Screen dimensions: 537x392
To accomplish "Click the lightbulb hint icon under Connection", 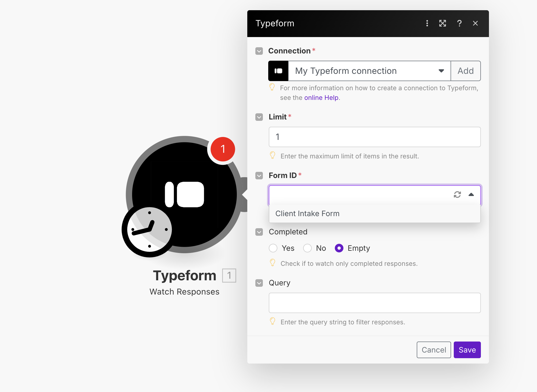I will point(272,87).
